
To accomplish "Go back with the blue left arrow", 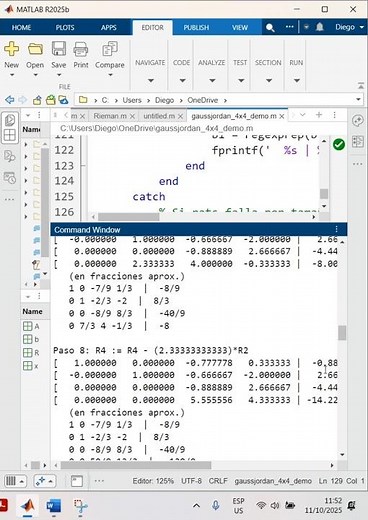I will tap(10, 100).
